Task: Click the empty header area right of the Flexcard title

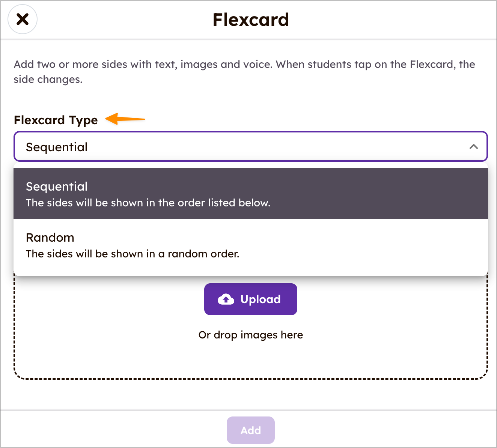Action: point(394,20)
